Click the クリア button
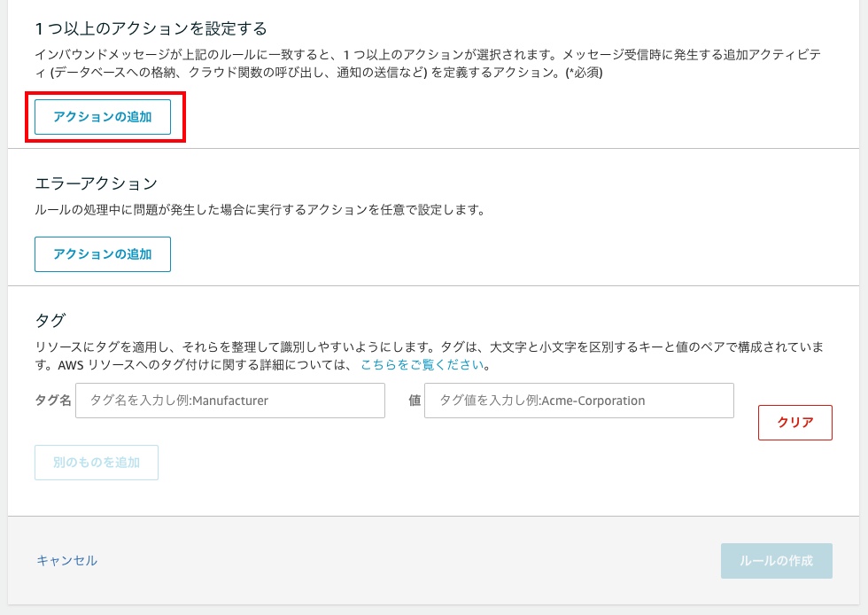 (x=795, y=423)
